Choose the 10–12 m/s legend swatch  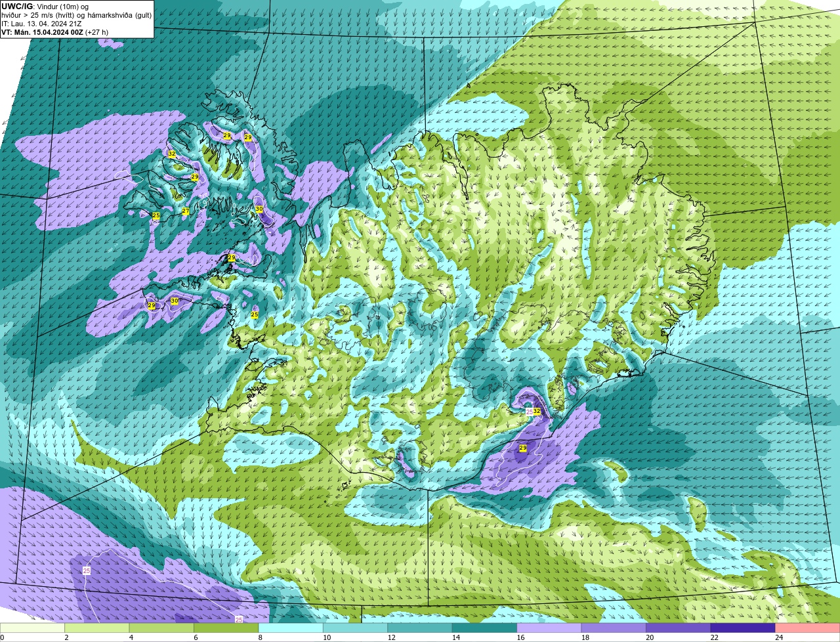point(356,628)
